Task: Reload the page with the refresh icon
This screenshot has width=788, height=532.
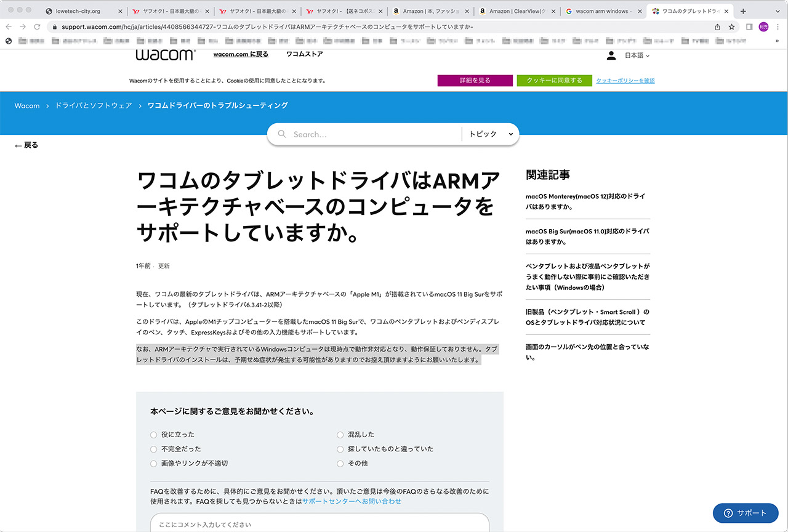Action: click(x=37, y=27)
